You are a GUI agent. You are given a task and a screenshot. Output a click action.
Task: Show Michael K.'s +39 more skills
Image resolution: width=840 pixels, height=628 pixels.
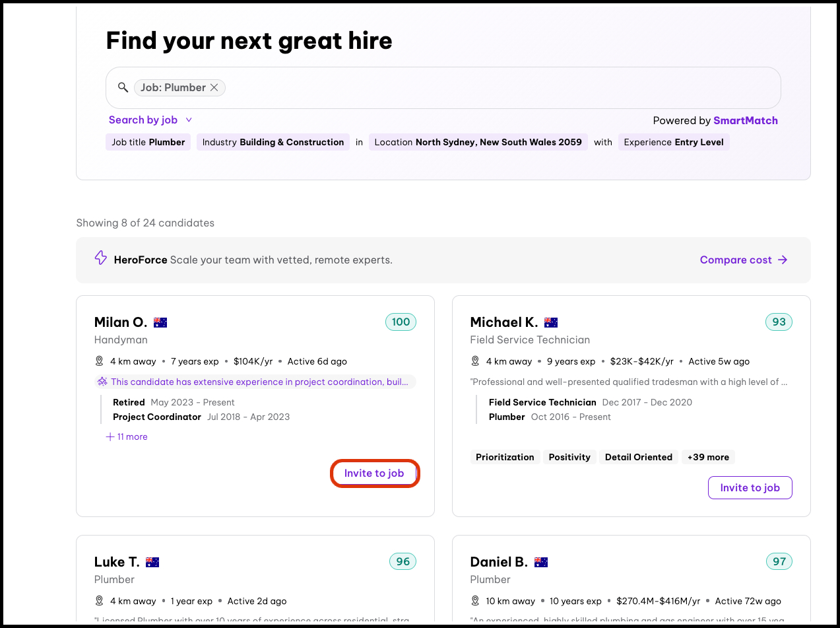pyautogui.click(x=708, y=457)
